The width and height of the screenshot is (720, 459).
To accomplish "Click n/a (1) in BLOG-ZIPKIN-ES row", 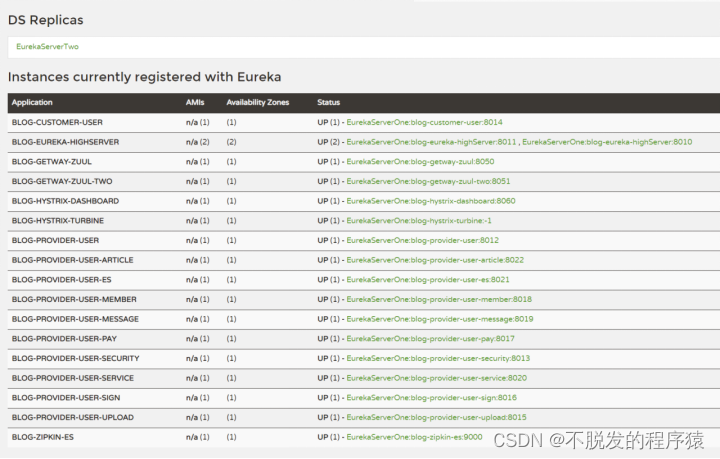I will [197, 437].
